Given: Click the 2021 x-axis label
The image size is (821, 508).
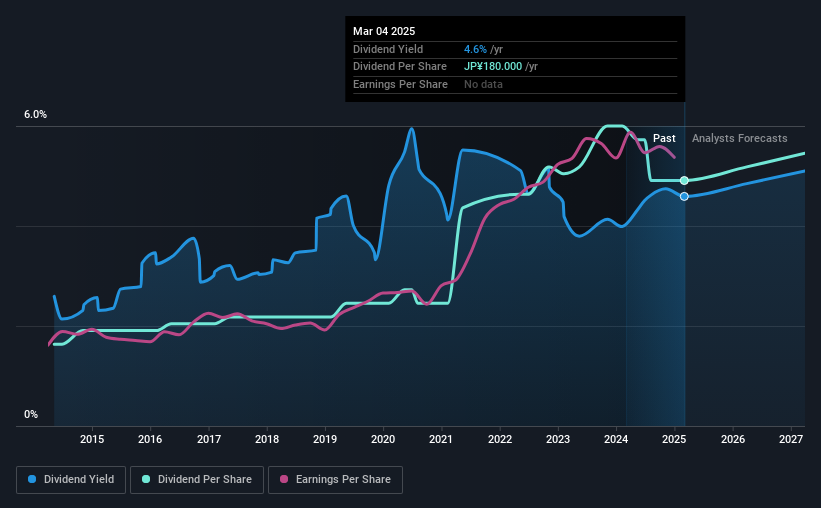Looking at the screenshot, I should [441, 439].
